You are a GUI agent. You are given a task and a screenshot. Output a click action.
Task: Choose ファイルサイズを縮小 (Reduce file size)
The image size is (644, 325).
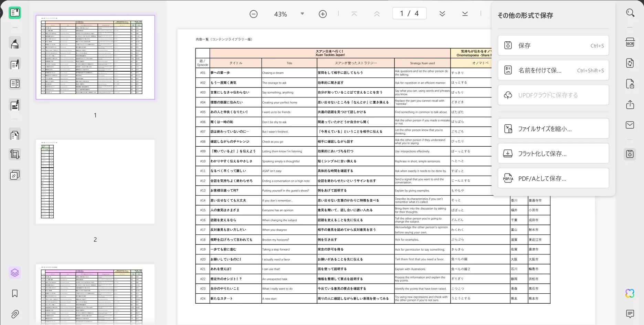(x=553, y=129)
